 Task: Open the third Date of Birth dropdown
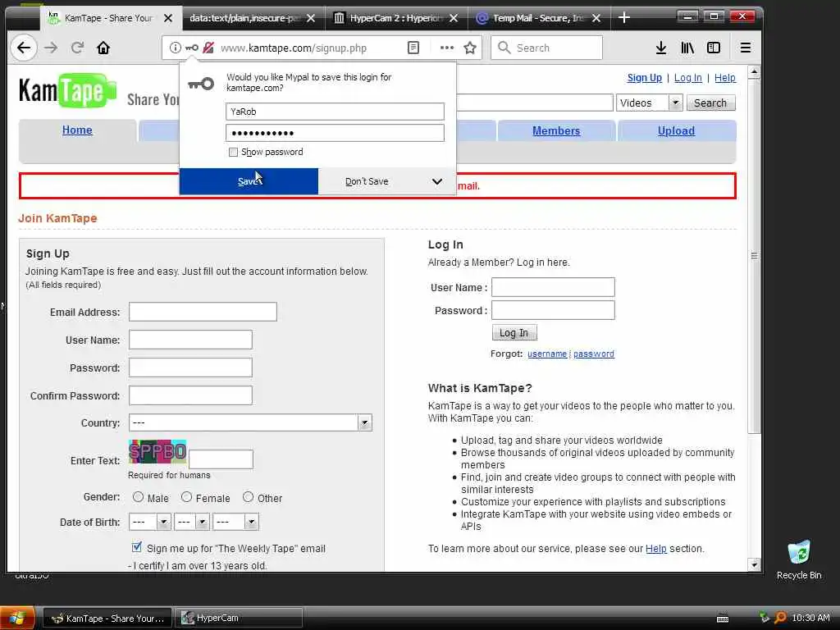(235, 522)
